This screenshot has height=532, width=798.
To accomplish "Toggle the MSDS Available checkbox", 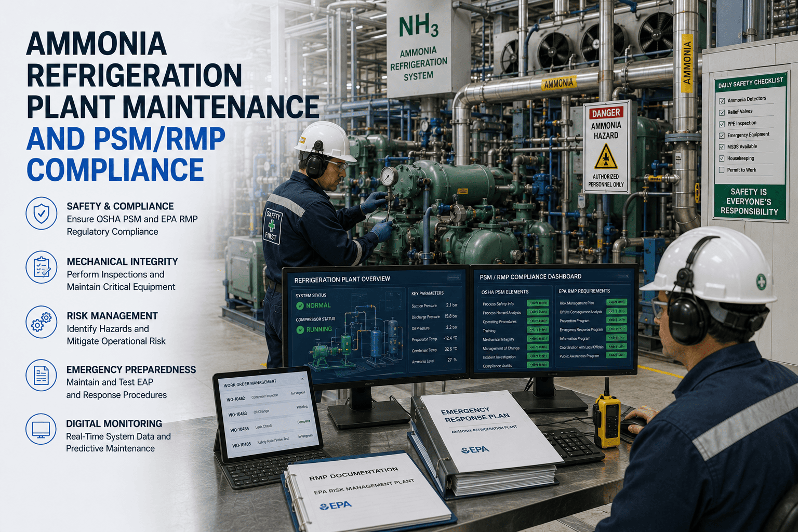I will tap(722, 148).
